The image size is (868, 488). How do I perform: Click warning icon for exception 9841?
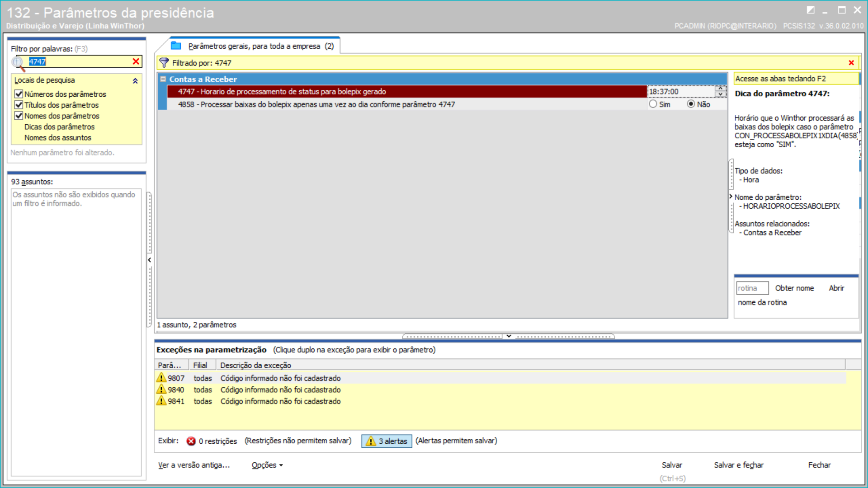161,401
